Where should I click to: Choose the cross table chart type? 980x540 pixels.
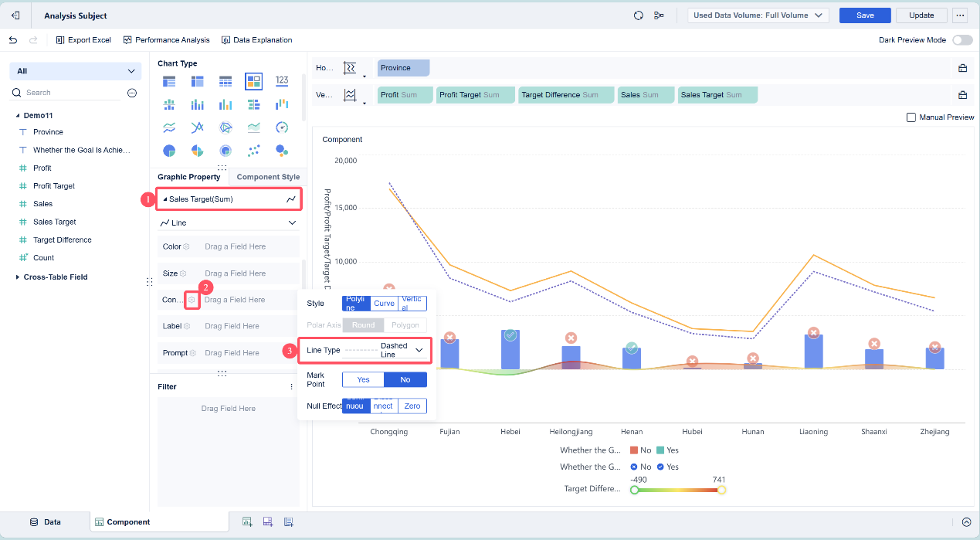tap(197, 81)
